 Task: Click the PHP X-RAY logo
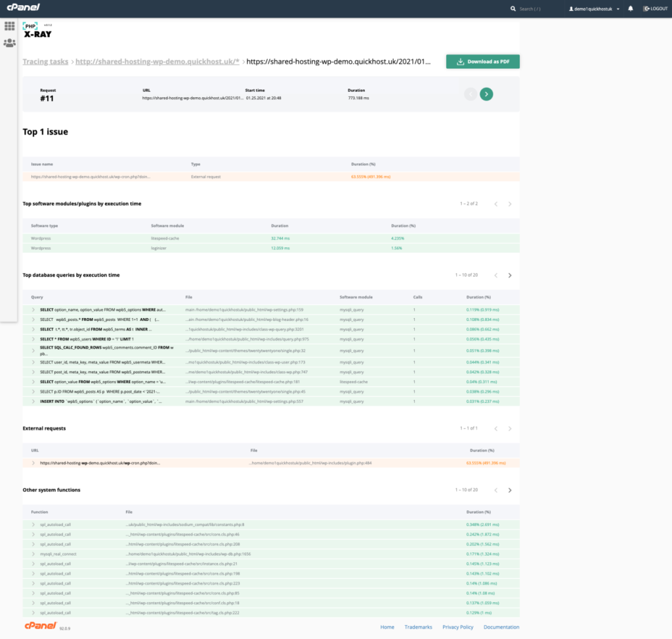pos(37,30)
